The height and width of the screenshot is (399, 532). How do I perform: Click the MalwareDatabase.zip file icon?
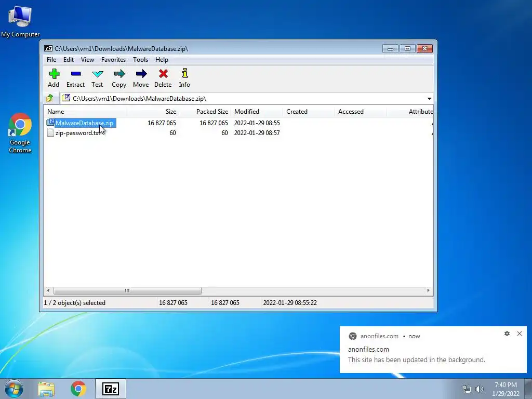pos(50,122)
